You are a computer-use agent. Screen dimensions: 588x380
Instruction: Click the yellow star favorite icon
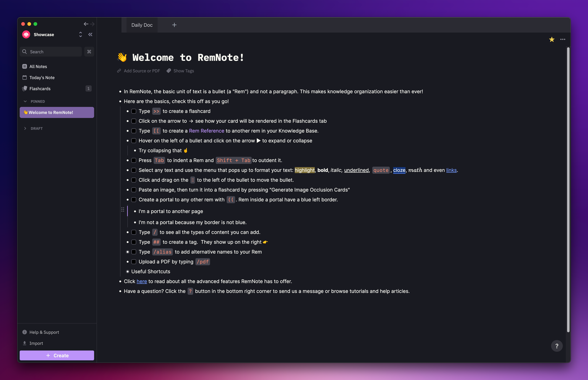[552, 39]
